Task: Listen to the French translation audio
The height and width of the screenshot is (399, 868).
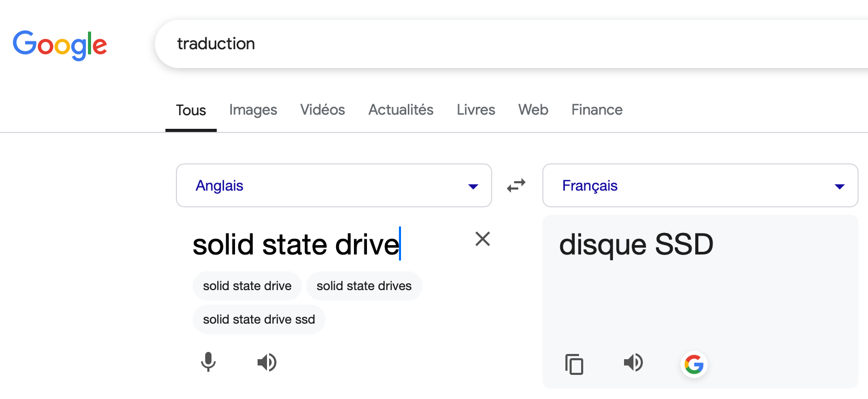Action: point(633,362)
